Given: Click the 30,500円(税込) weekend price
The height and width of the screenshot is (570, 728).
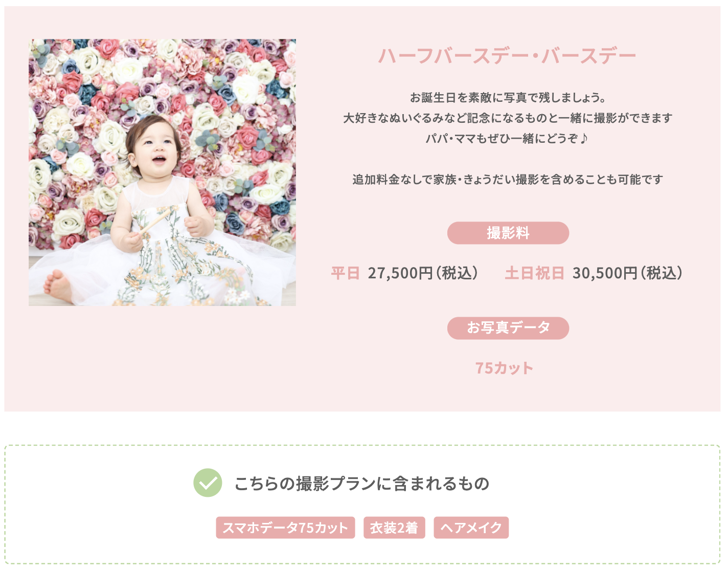Looking at the screenshot, I should pos(628,273).
